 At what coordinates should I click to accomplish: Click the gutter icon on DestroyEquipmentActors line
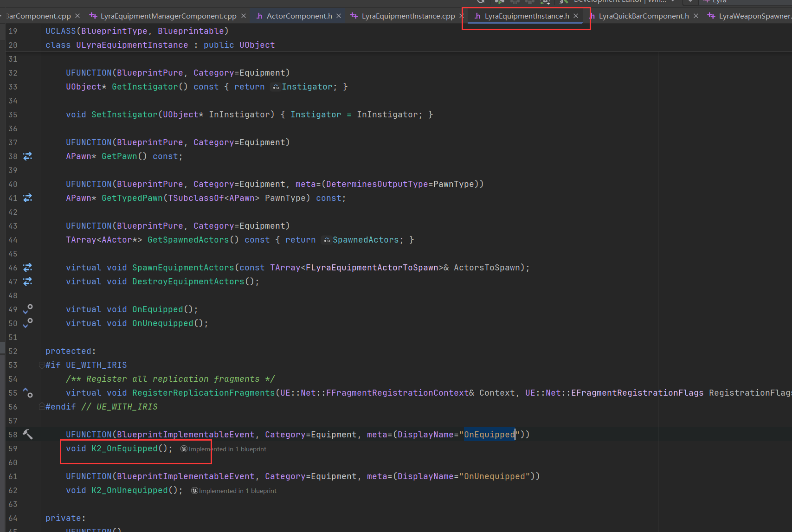pyautogui.click(x=28, y=282)
